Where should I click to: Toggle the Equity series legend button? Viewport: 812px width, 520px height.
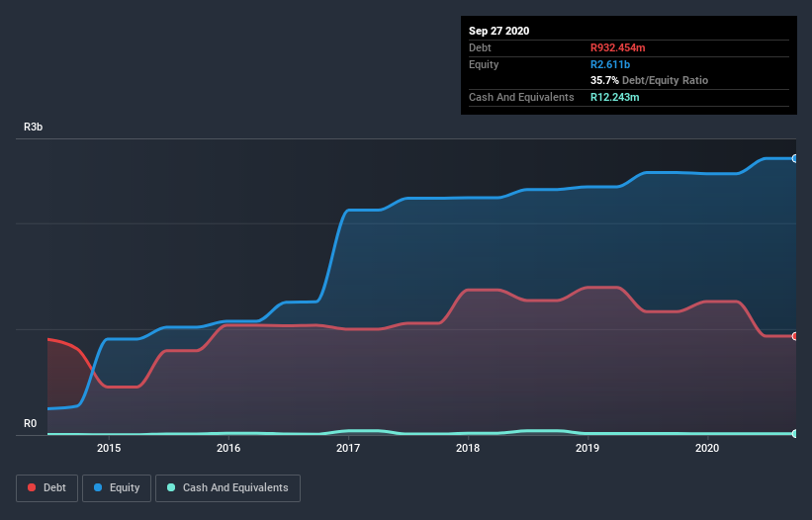(117, 488)
